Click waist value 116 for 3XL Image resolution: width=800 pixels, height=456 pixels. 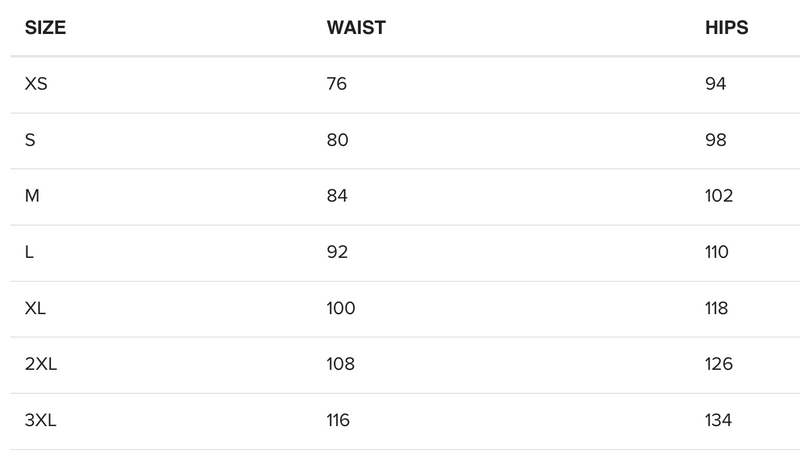point(338,420)
